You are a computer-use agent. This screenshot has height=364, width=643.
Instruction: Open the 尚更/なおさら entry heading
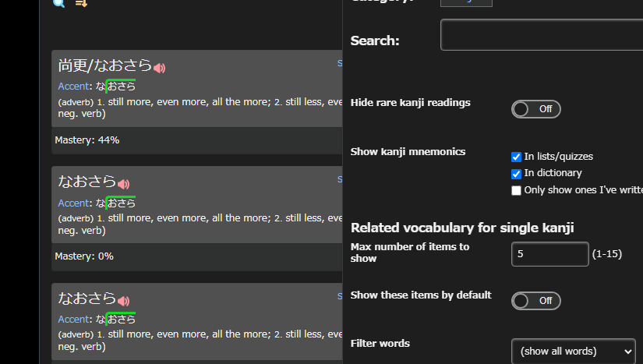pos(104,66)
